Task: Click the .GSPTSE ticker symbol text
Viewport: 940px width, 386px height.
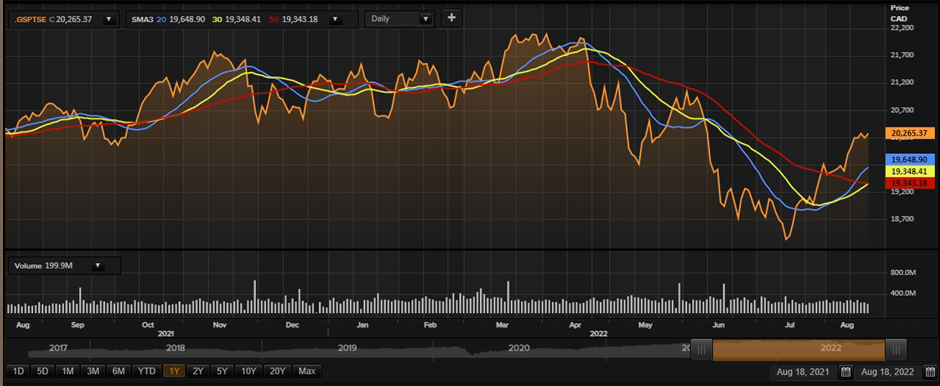Action: [x=30, y=19]
